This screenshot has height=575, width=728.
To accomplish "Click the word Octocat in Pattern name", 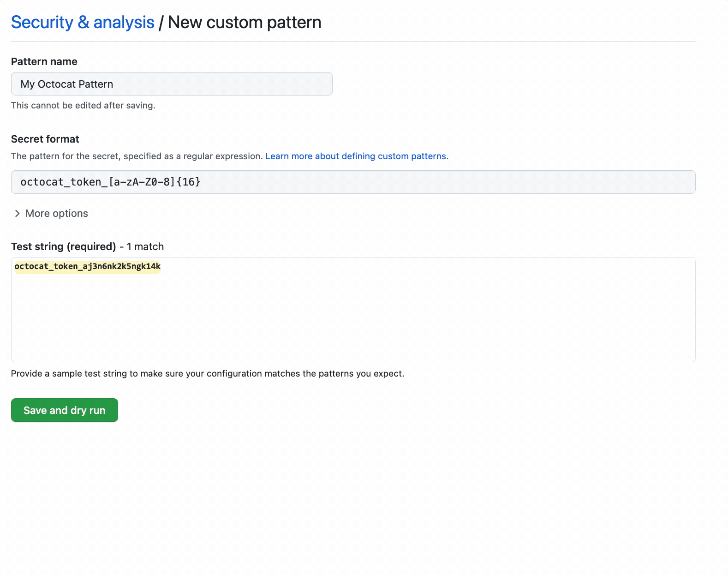I will tap(56, 84).
